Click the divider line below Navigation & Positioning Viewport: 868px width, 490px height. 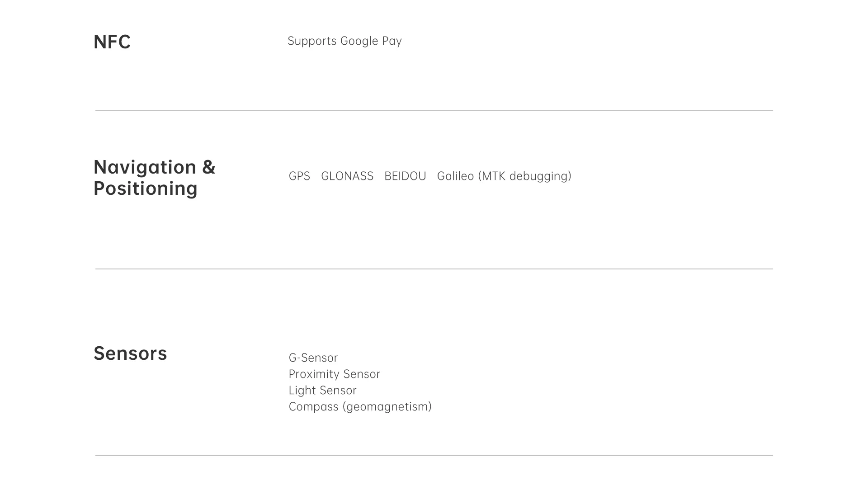pos(434,269)
